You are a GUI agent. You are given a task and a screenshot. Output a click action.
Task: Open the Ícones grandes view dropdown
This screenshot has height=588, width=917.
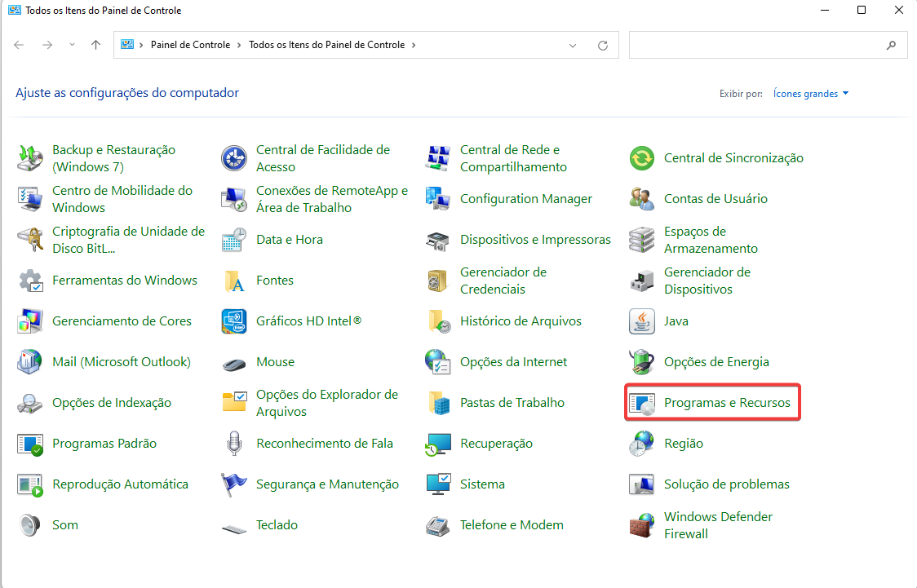pos(811,94)
